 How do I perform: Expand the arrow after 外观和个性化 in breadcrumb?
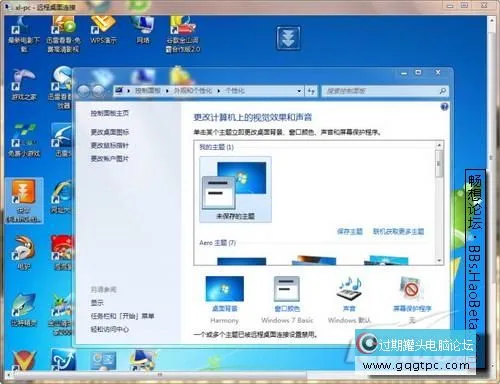tap(219, 91)
